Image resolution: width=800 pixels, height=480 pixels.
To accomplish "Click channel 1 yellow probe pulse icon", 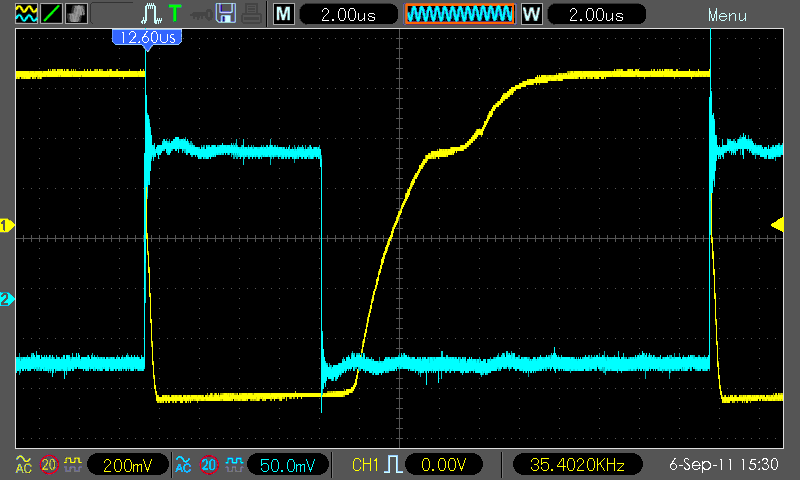I will [x=73, y=464].
